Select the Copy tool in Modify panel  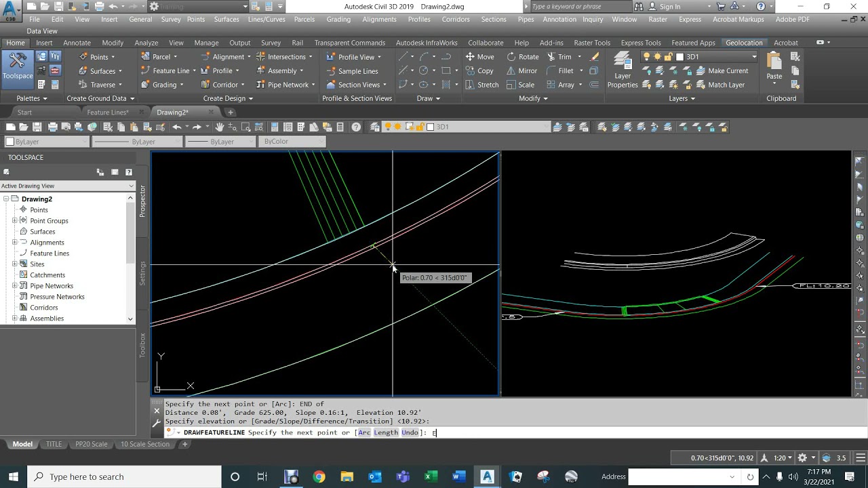[479, 70]
